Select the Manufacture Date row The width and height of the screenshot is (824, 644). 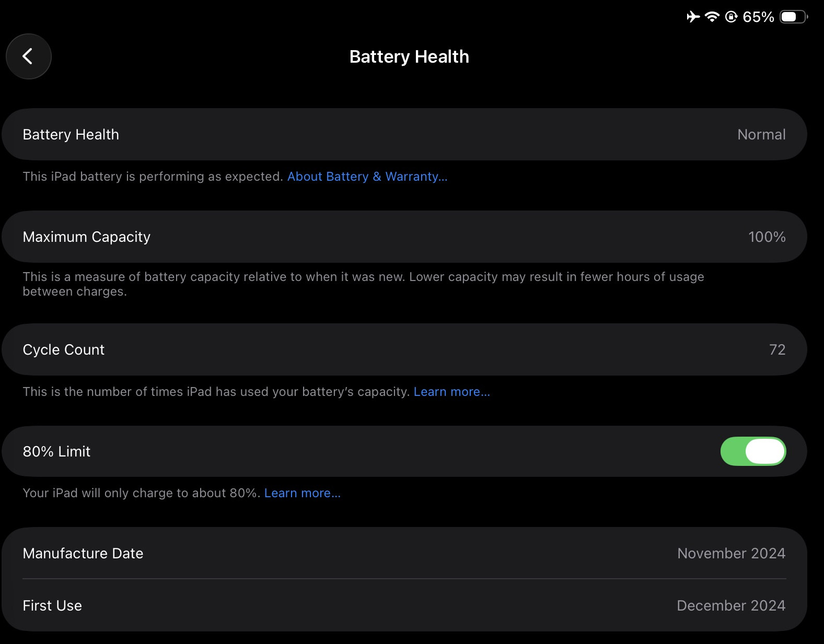(x=404, y=553)
